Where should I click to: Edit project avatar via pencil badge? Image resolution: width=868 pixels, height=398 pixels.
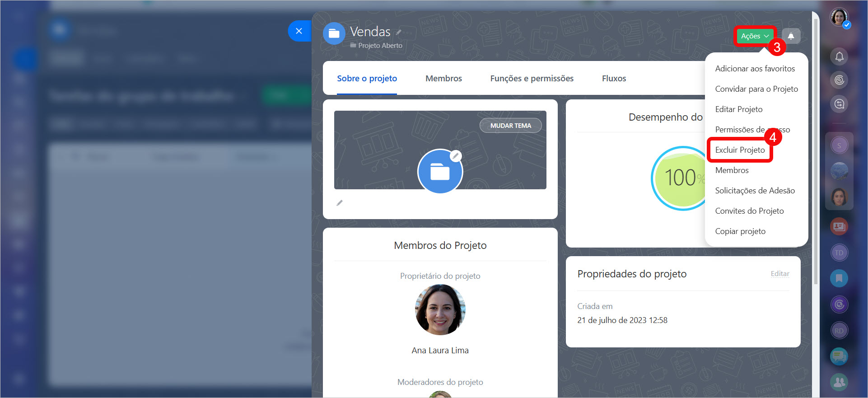point(456,156)
